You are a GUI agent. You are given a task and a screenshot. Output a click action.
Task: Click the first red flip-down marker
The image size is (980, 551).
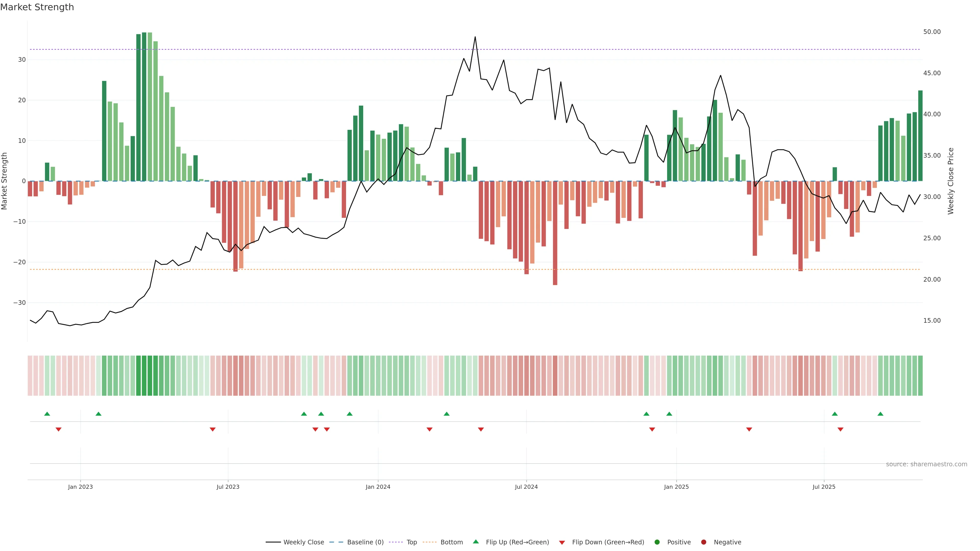tap(59, 429)
